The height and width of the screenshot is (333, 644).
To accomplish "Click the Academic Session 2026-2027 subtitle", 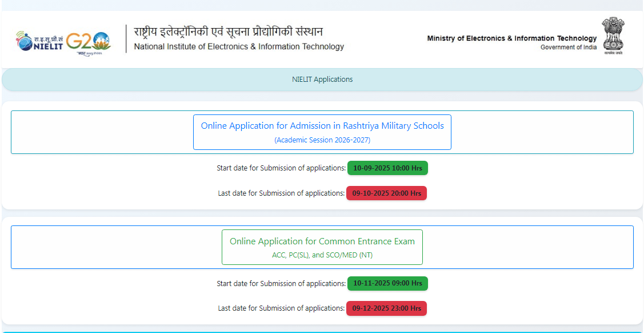I will (322, 139).
